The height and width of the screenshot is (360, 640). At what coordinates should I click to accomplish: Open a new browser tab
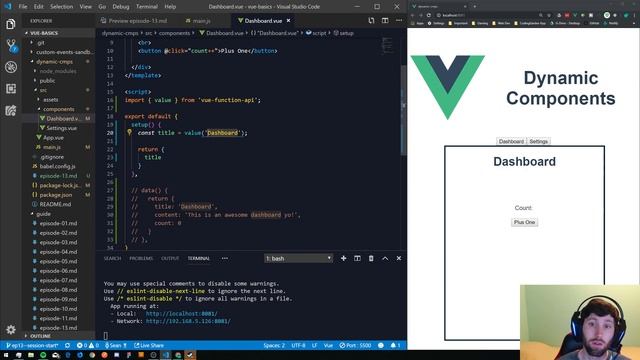pos(475,7)
